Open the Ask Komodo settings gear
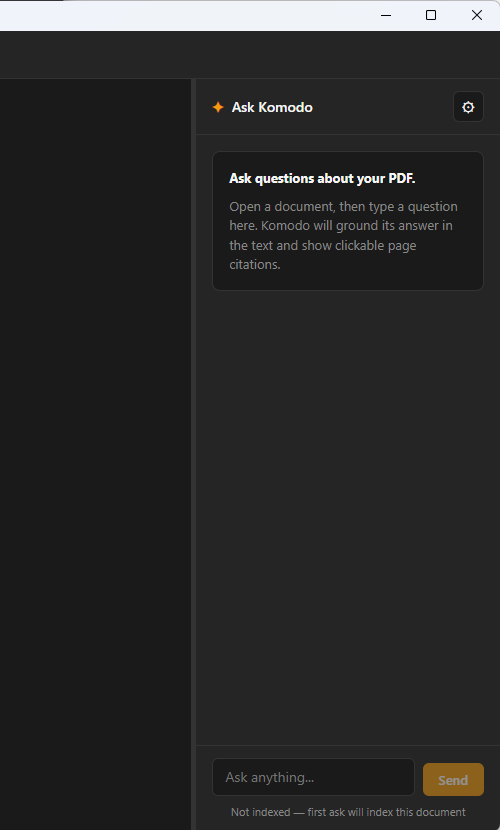Screen dimensions: 500x830 click(468, 107)
